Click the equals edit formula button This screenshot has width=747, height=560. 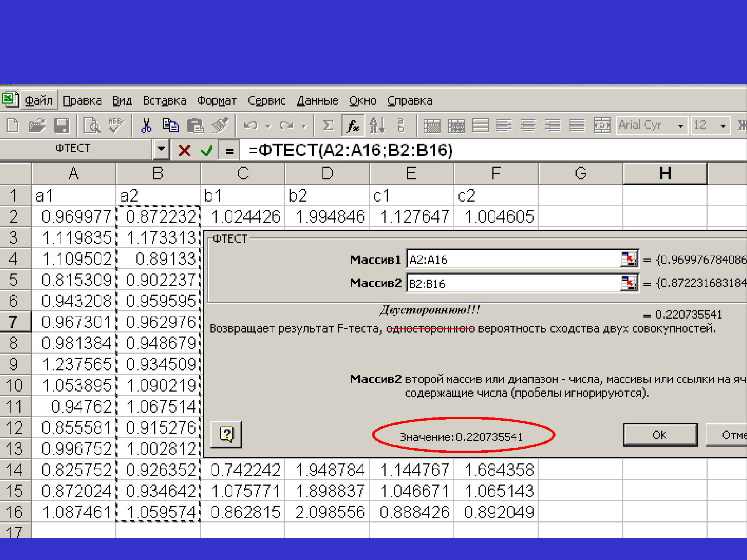(x=229, y=151)
